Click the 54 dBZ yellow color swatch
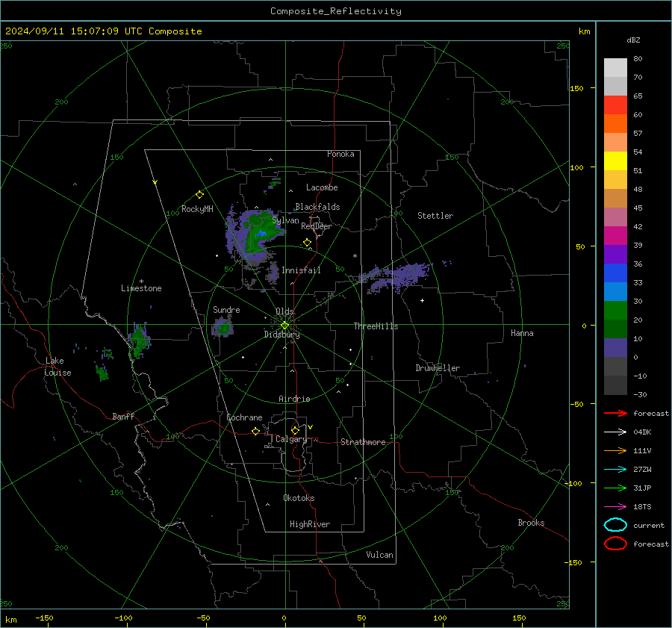 (x=615, y=161)
